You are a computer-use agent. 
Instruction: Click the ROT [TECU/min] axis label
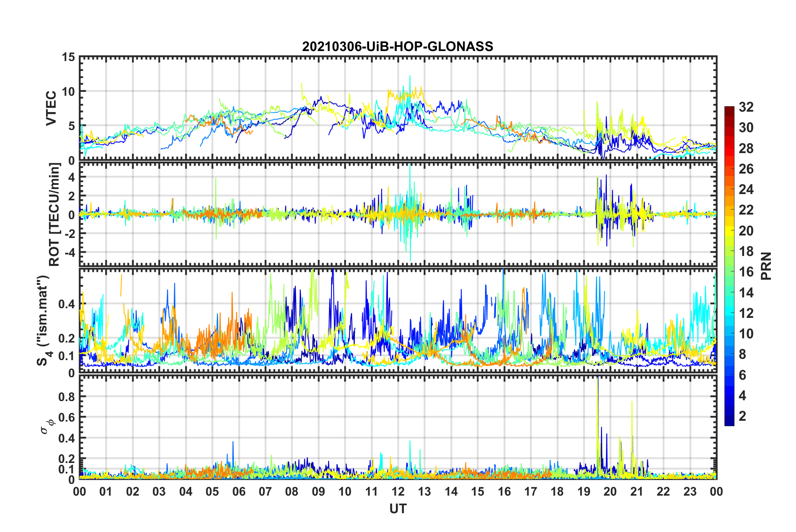pos(54,215)
